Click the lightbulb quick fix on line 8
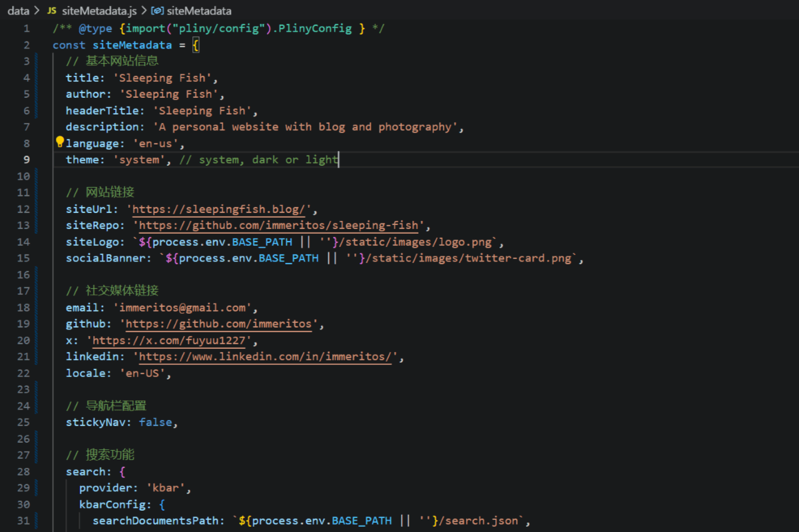The width and height of the screenshot is (799, 532). pos(59,140)
